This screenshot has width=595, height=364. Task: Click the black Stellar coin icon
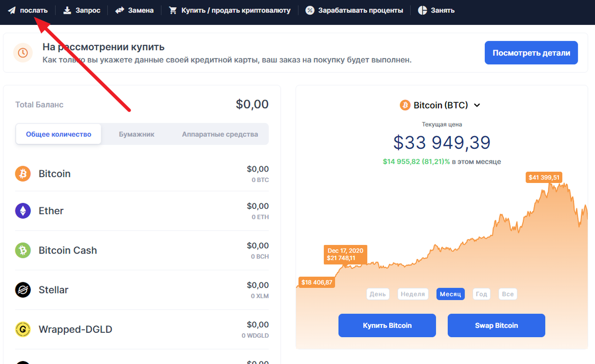click(23, 290)
